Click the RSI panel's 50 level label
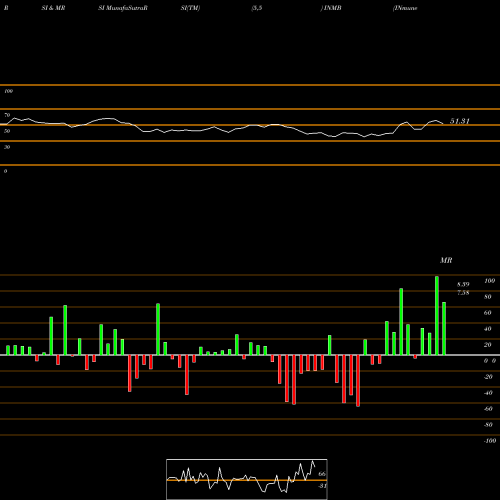Image resolution: width=500 pixels, height=500 pixels. point(7,131)
